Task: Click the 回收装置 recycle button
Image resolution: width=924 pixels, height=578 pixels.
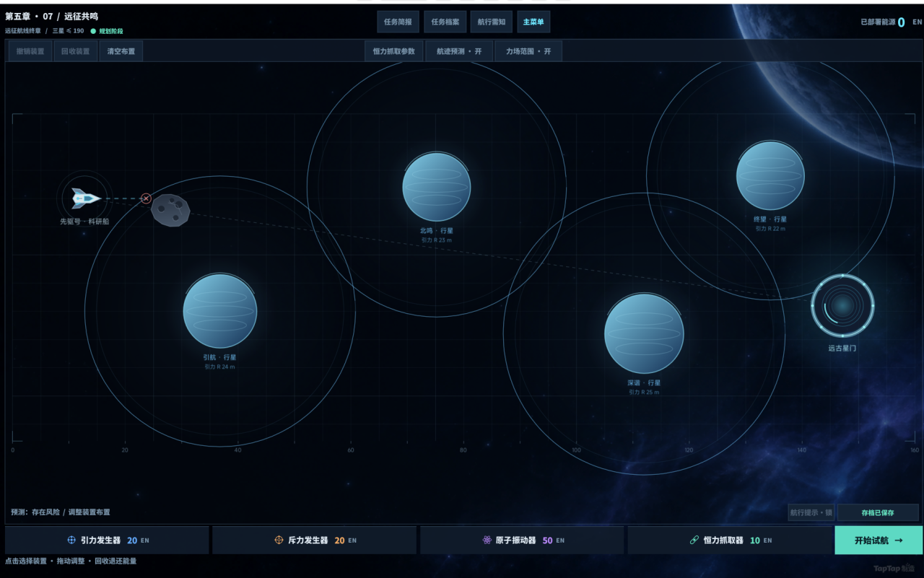Action: coord(75,51)
